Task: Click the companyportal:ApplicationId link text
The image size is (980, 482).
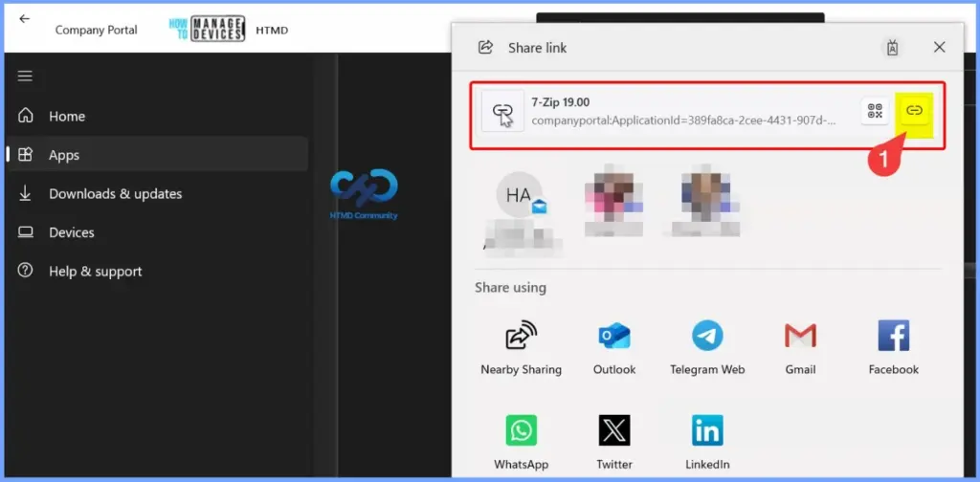Action: (x=683, y=120)
